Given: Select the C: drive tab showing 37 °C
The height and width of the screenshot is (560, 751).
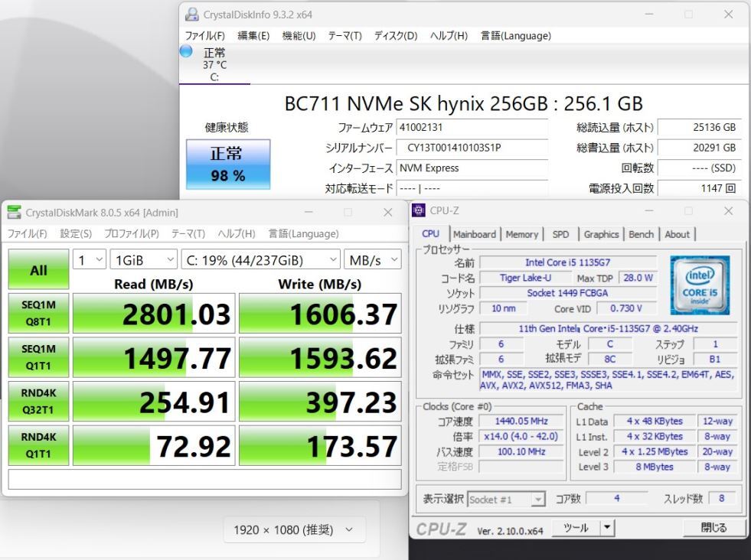Looking at the screenshot, I should [214, 64].
